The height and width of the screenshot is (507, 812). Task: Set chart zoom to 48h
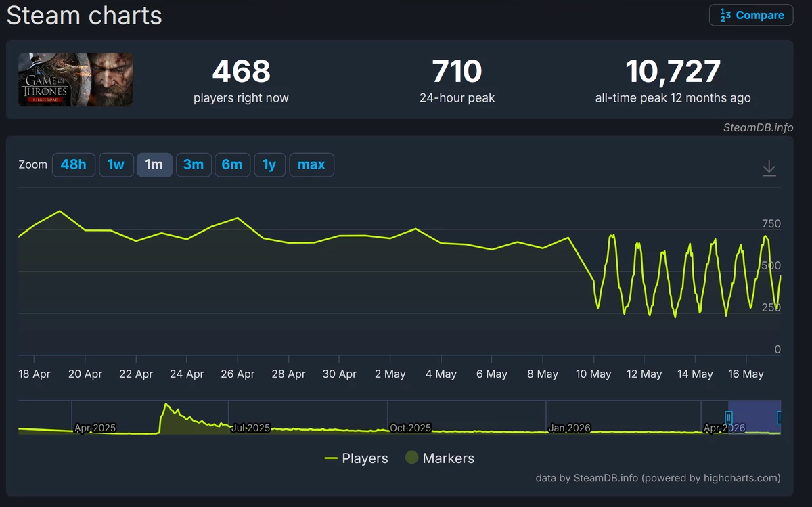pyautogui.click(x=74, y=164)
